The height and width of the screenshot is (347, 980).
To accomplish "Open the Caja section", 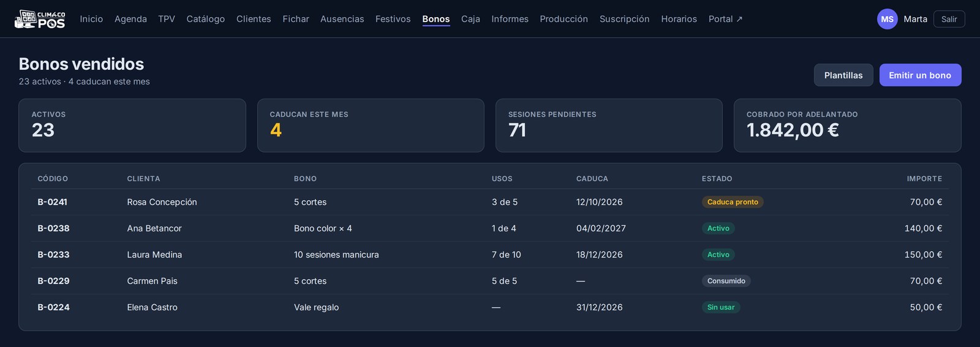I will (470, 19).
